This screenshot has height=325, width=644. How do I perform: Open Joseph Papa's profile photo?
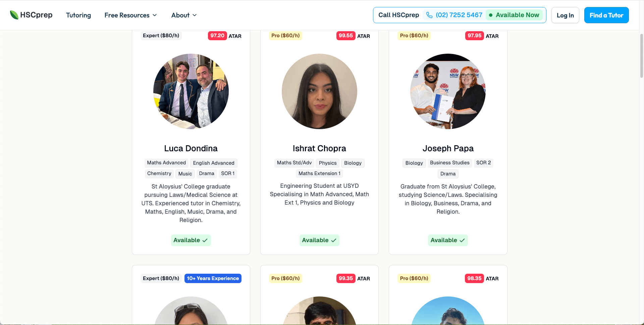point(448,91)
